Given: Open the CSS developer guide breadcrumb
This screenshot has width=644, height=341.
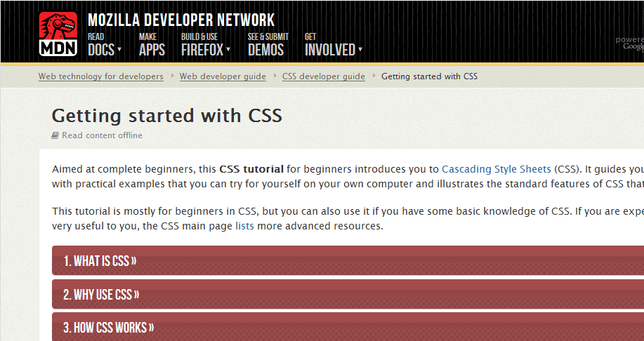Looking at the screenshot, I should pos(324,76).
